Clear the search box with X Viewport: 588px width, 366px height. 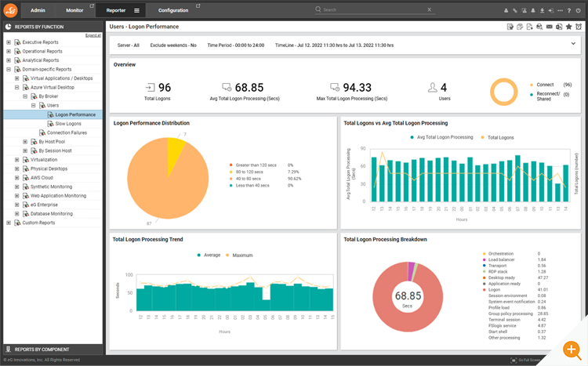coord(430,9)
